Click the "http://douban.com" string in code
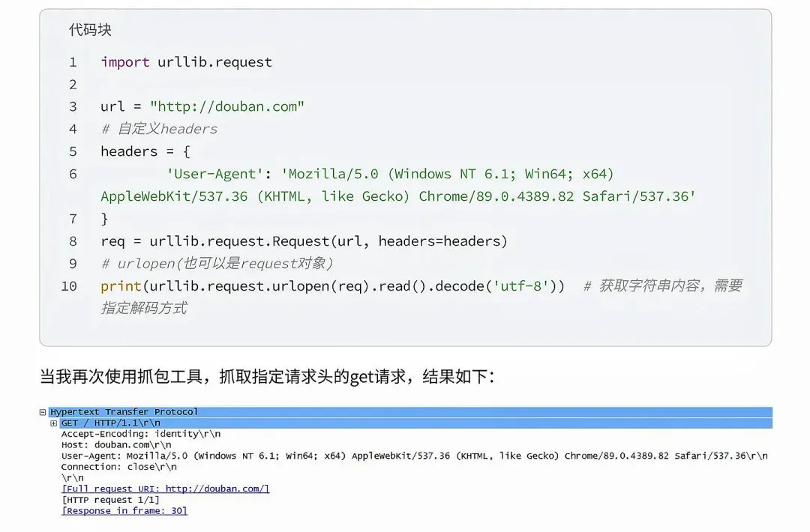Viewport: 810px width, 532px height. [227, 107]
